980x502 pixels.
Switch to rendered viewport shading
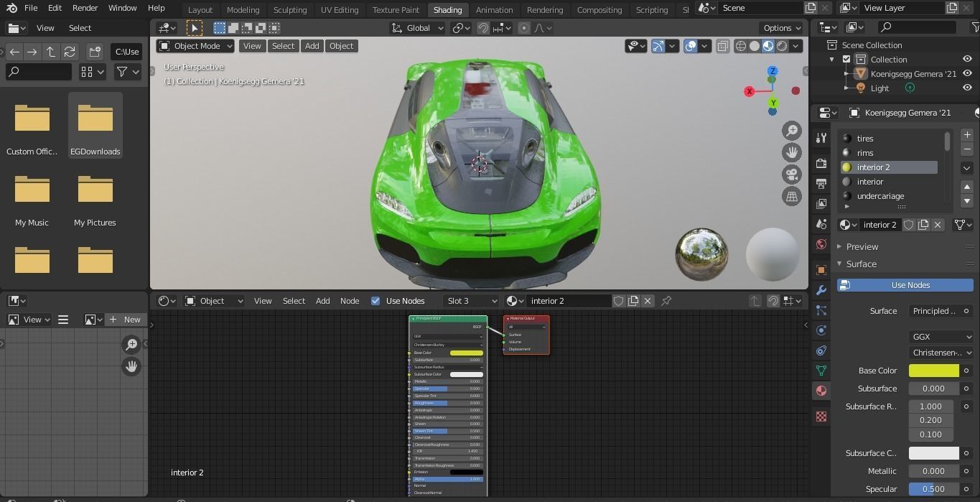click(782, 46)
